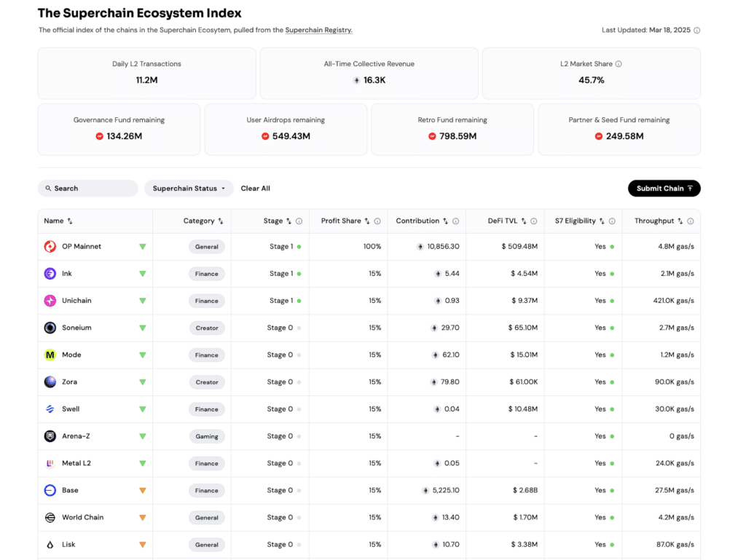
Task: Click the Soneium chain logo
Action: coord(50,328)
